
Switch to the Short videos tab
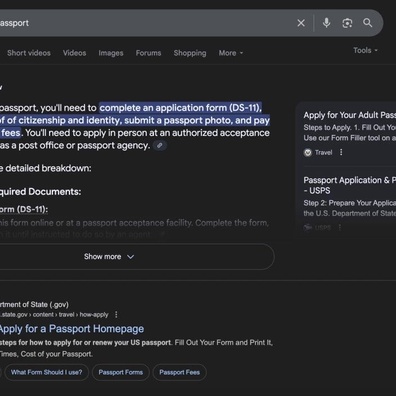(29, 53)
